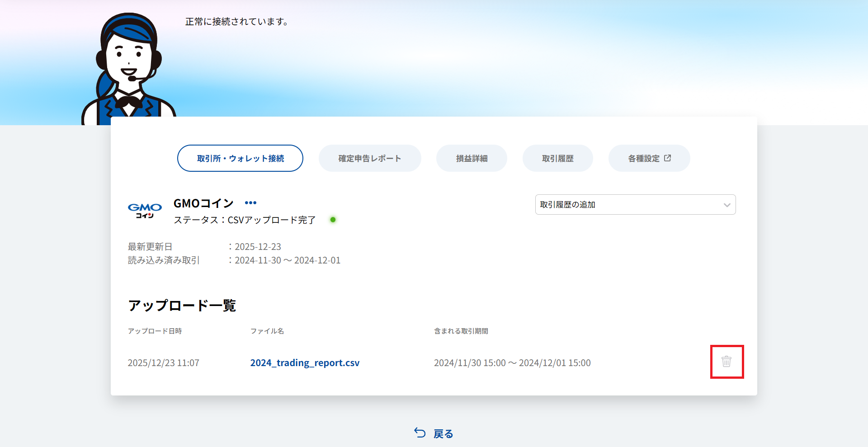Open the three-dot menu next to GMOコイン
This screenshot has height=447, width=868.
[x=250, y=203]
